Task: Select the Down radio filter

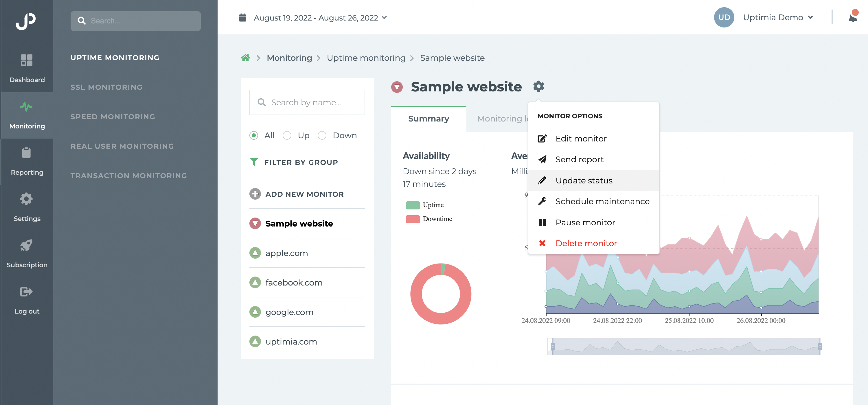Action: pos(322,135)
